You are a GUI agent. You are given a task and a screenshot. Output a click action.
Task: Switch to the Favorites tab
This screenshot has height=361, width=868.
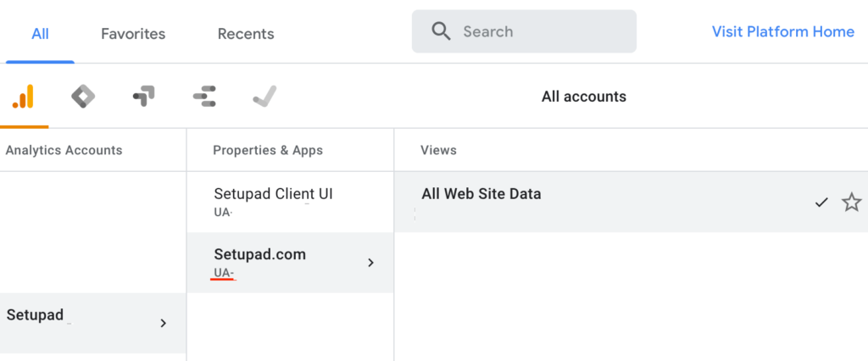(133, 34)
